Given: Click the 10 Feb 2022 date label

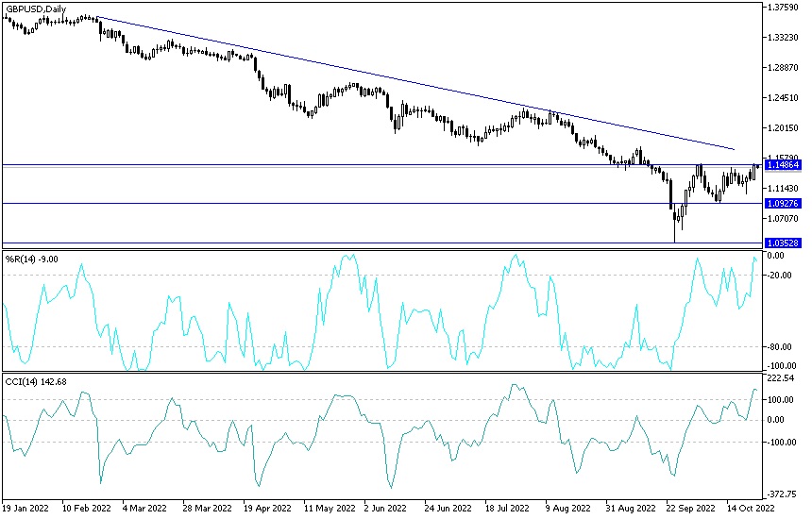Looking at the screenshot, I should pyautogui.click(x=87, y=508).
